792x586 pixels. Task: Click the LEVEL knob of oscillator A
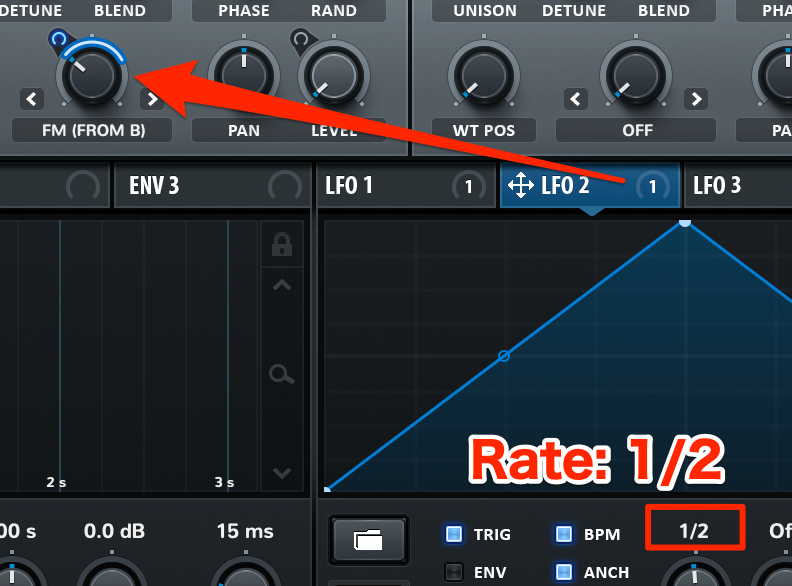pos(333,76)
